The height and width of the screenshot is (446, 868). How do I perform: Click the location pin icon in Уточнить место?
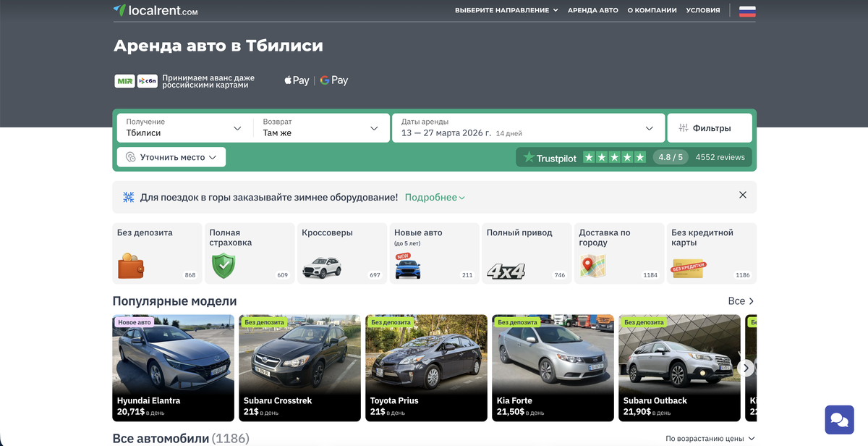click(131, 157)
